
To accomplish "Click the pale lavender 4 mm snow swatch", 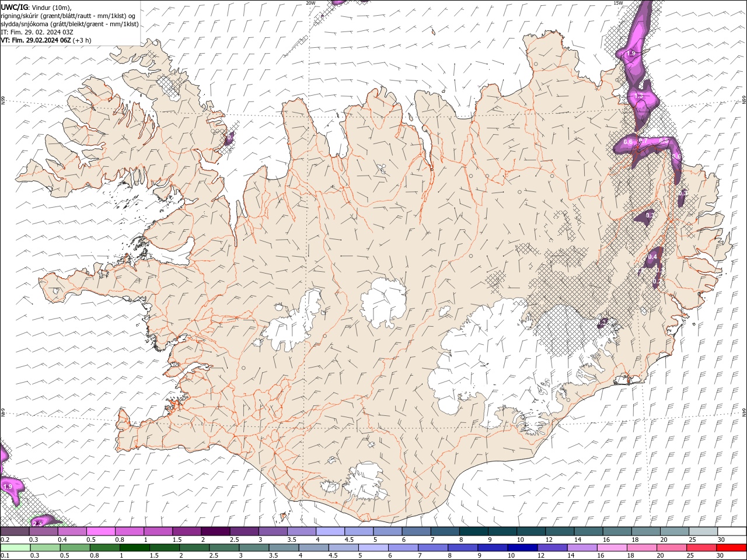I will click(330, 531).
